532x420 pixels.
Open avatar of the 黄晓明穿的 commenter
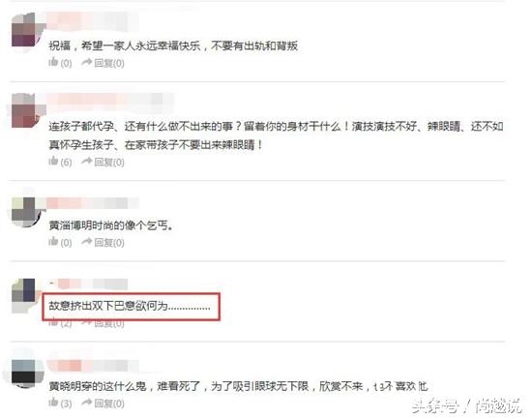26,373
